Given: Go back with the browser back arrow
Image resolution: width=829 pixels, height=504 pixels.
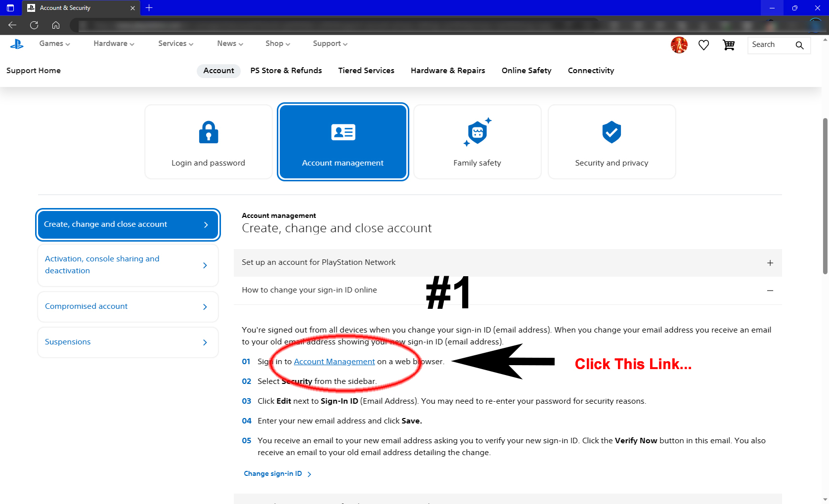Looking at the screenshot, I should tap(12, 25).
